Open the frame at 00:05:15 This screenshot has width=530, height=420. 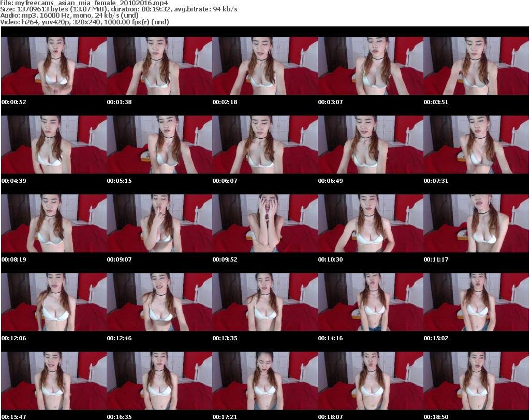coord(159,144)
